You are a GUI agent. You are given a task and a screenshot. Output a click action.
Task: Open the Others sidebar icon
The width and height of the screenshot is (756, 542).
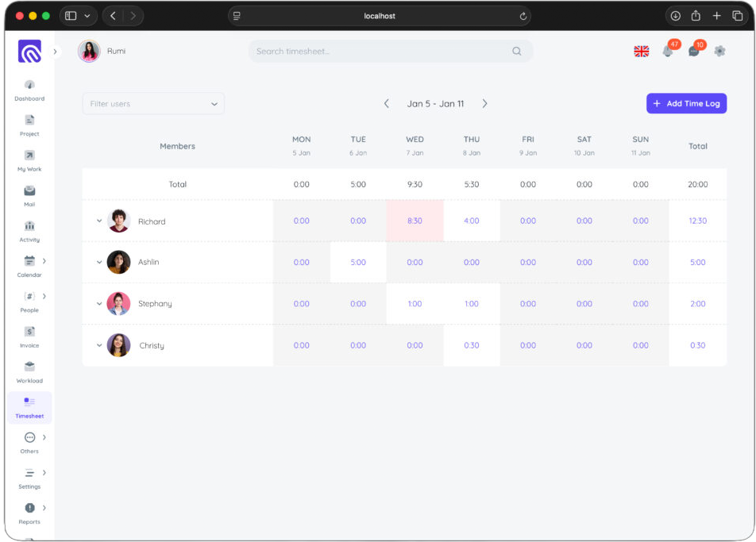[x=29, y=437]
